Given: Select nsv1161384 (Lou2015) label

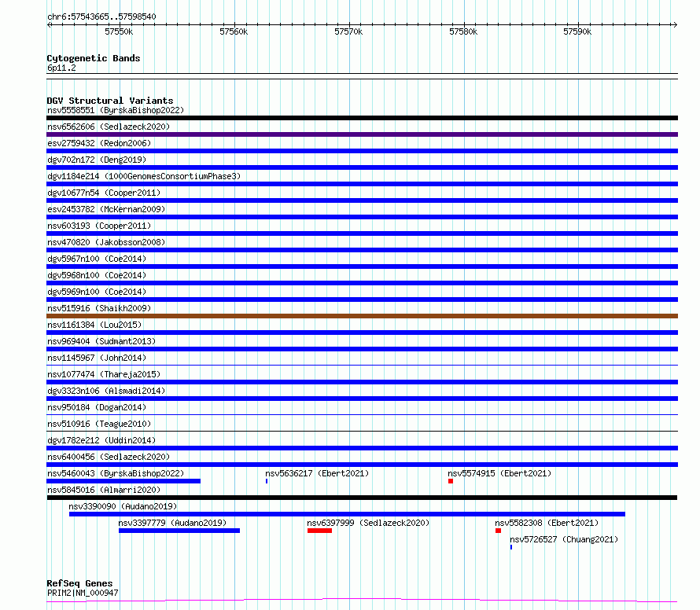Looking at the screenshot, I should [x=94, y=325].
